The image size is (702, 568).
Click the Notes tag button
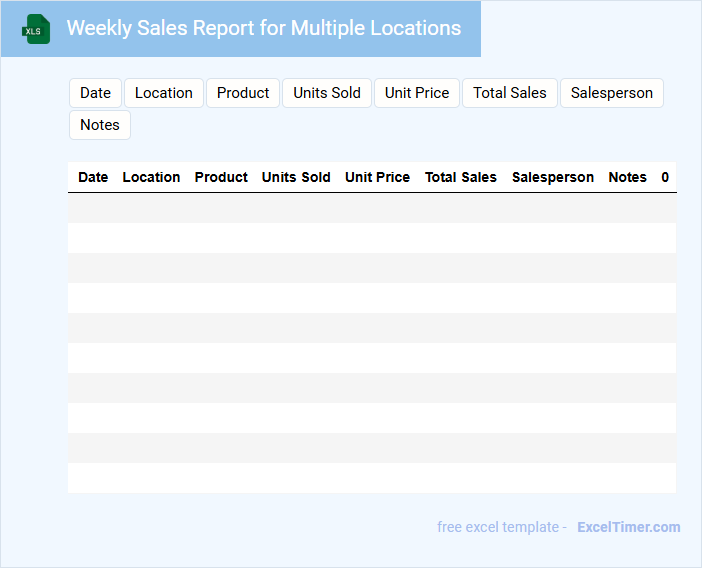[100, 125]
